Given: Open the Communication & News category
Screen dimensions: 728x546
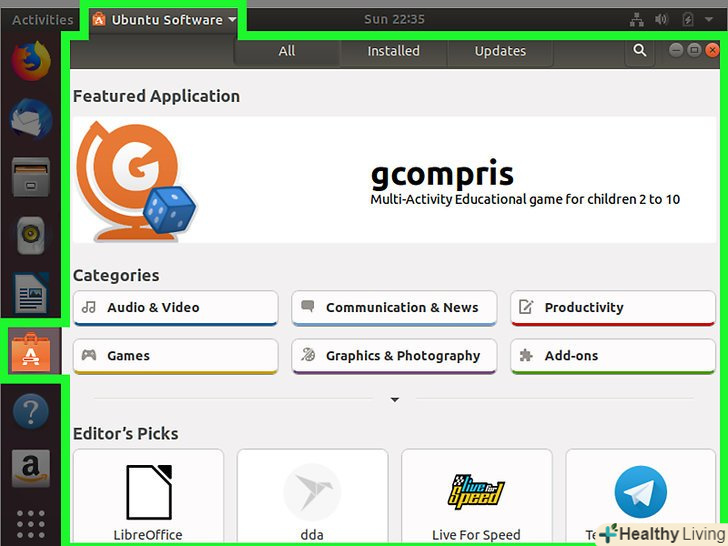Looking at the screenshot, I should (394, 308).
